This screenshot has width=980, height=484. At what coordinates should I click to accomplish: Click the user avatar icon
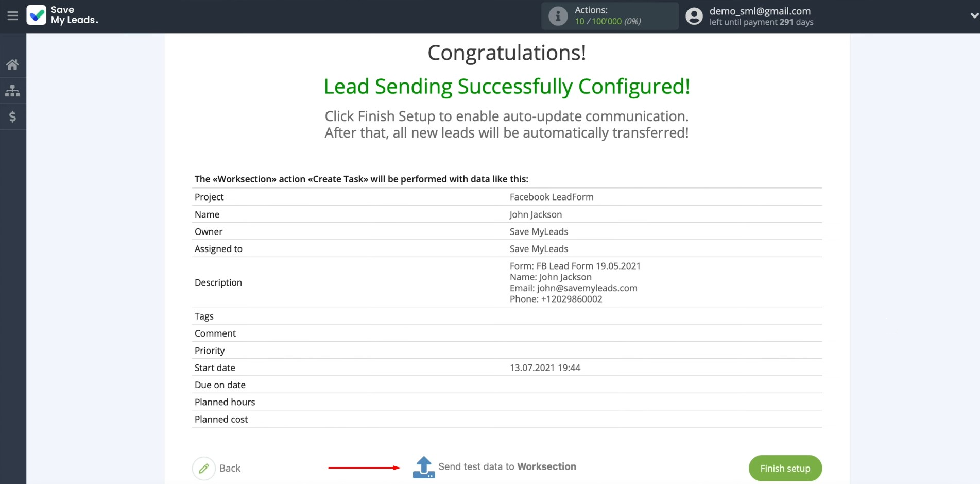[x=694, y=16]
